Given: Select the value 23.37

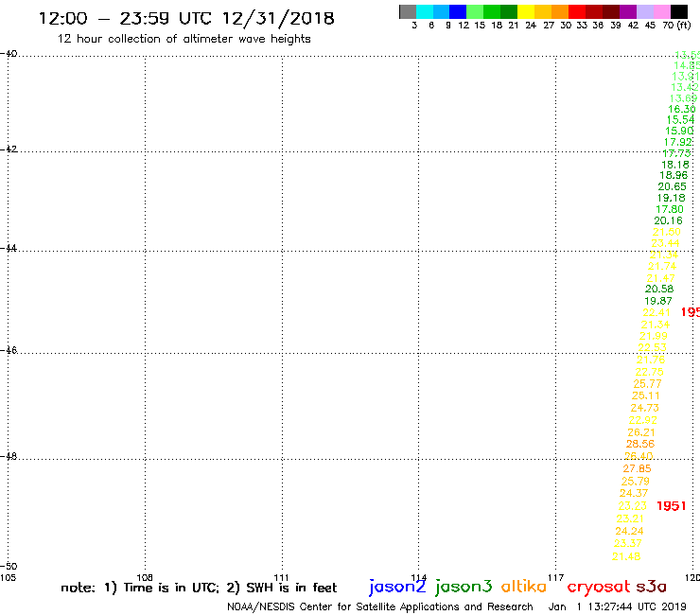Looking at the screenshot, I should [x=628, y=543].
